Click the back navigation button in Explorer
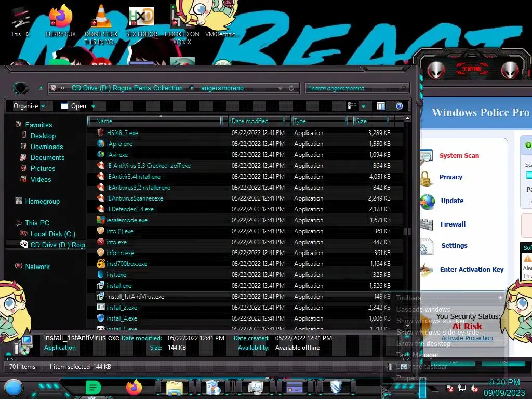The image size is (532, 399). tap(20, 88)
